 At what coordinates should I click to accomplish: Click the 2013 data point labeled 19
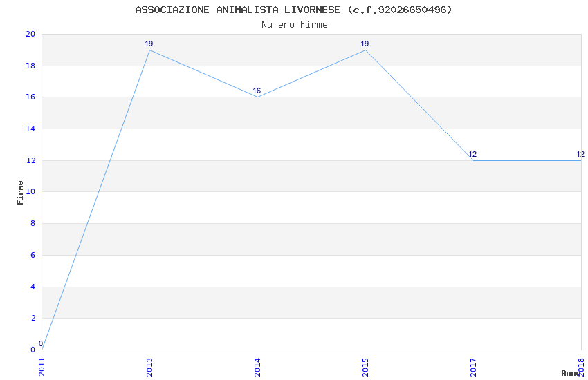pos(149,50)
